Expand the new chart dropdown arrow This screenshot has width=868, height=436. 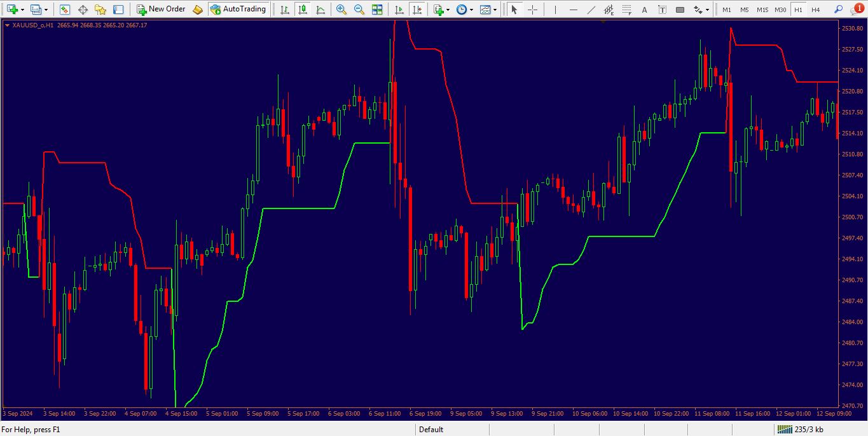[23, 10]
